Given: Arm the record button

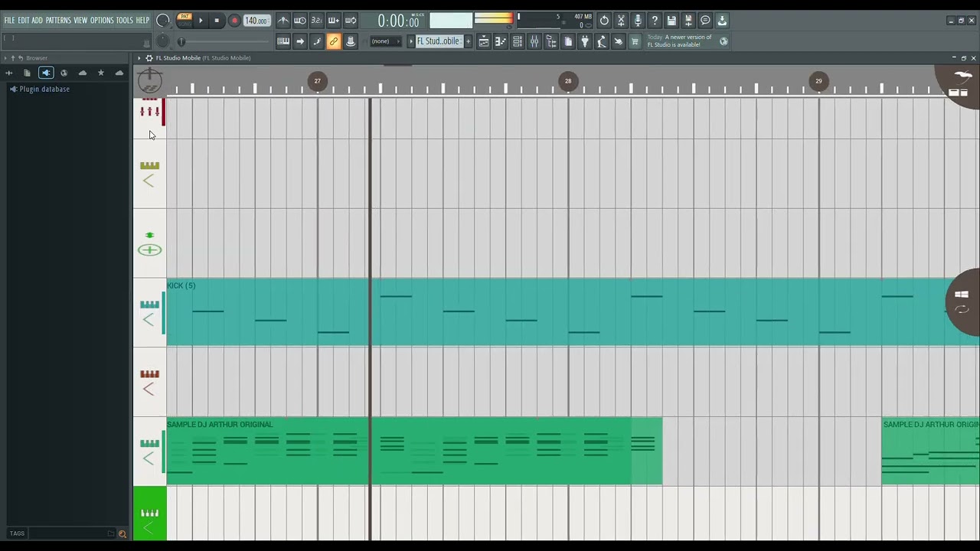Looking at the screenshot, I should [x=234, y=21].
